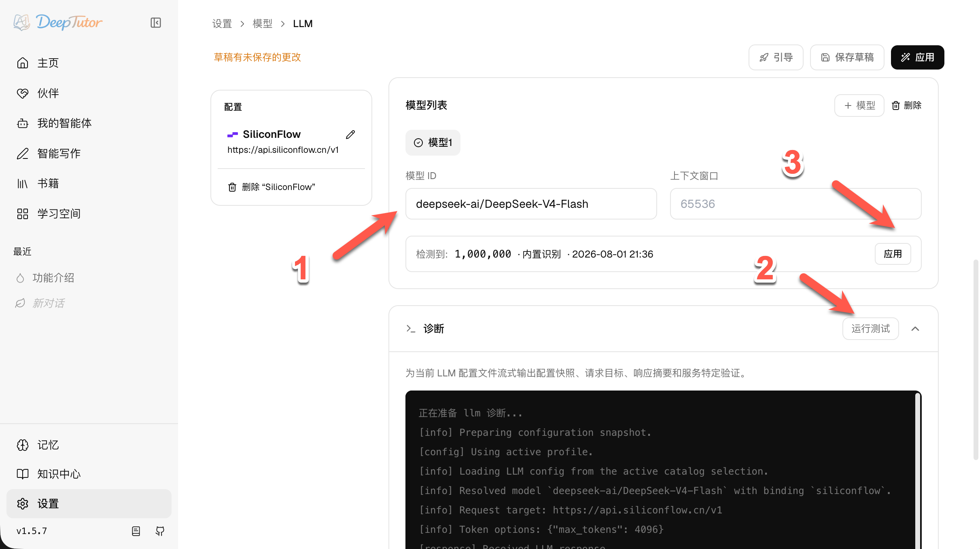Image resolution: width=980 pixels, height=549 pixels.
Task: Delete the “SiliconFlow” configuration
Action: click(x=272, y=187)
